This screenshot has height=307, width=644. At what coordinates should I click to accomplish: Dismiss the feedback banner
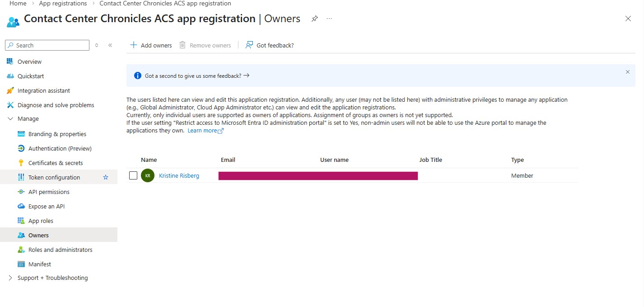click(x=627, y=72)
